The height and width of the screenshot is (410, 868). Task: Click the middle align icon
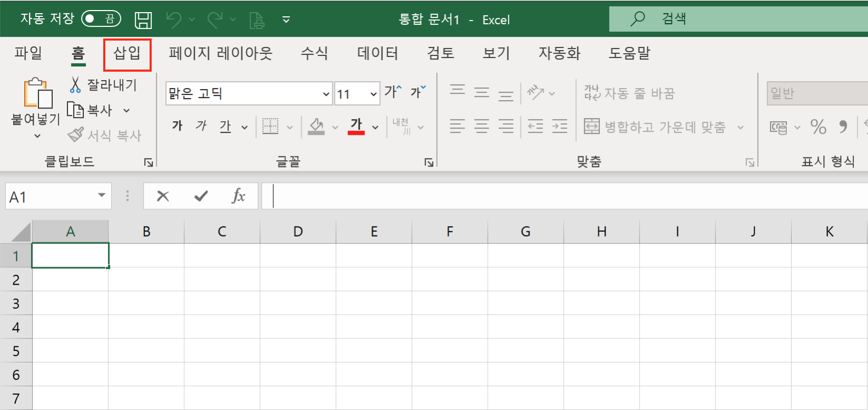pyautogui.click(x=481, y=92)
